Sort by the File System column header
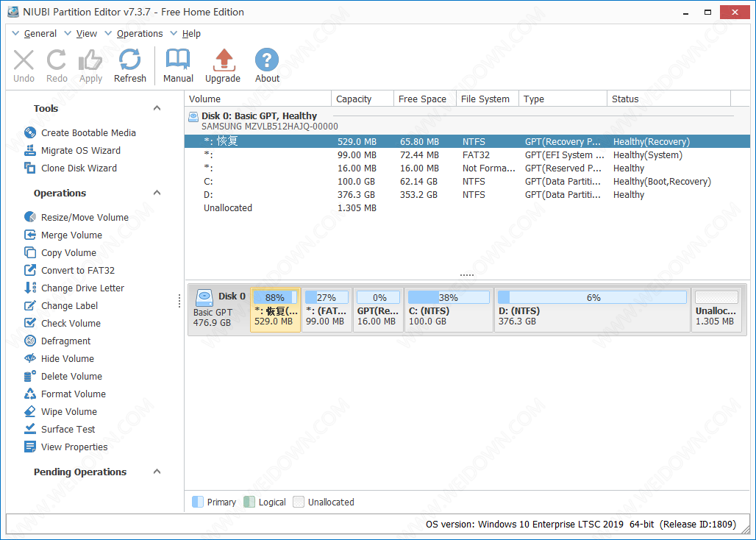756x540 pixels. [x=488, y=99]
